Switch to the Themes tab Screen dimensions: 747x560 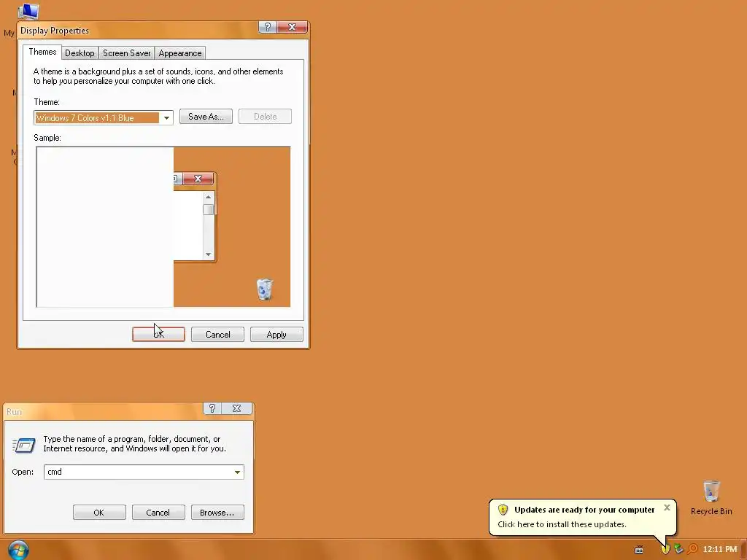(x=42, y=52)
